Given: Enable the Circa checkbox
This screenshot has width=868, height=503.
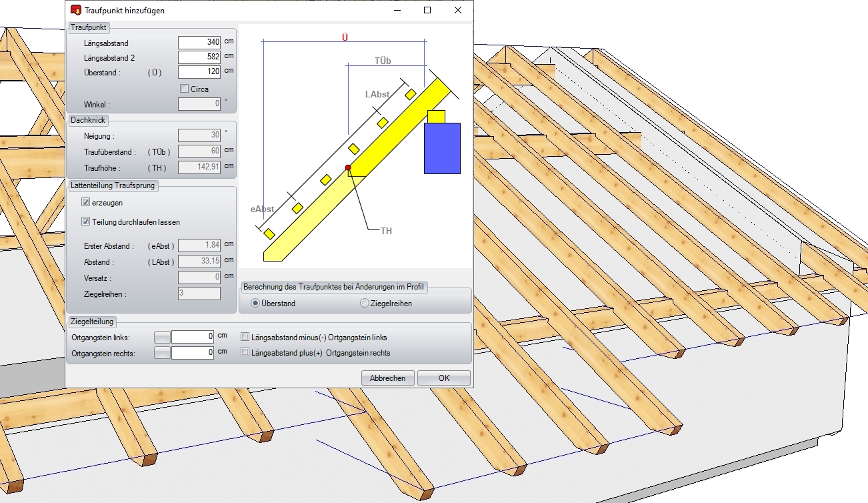Looking at the screenshot, I should click(x=185, y=89).
